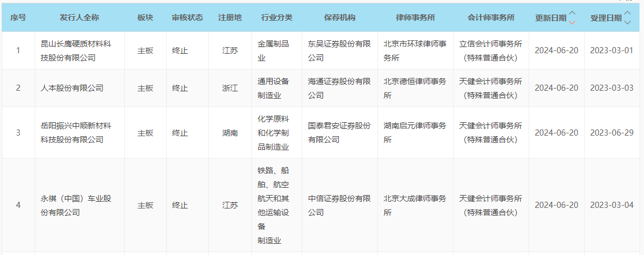Open issuer 人本股份有限公司

tap(72, 88)
